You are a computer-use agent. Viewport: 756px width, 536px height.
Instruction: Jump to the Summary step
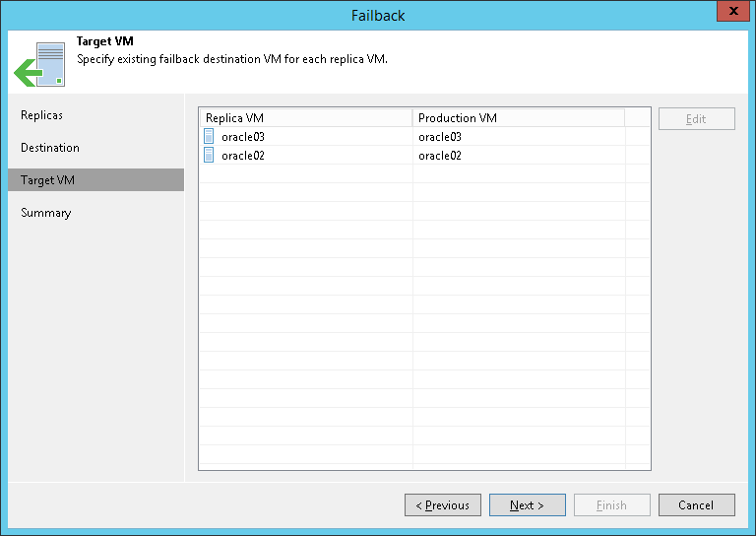(46, 213)
